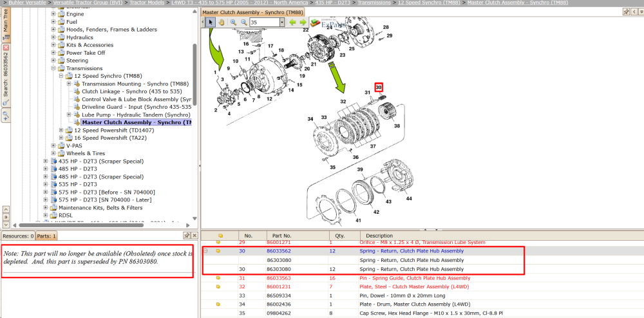Open Driveline Guard - Input tree item
The width and height of the screenshot is (644, 318).
pos(137,107)
